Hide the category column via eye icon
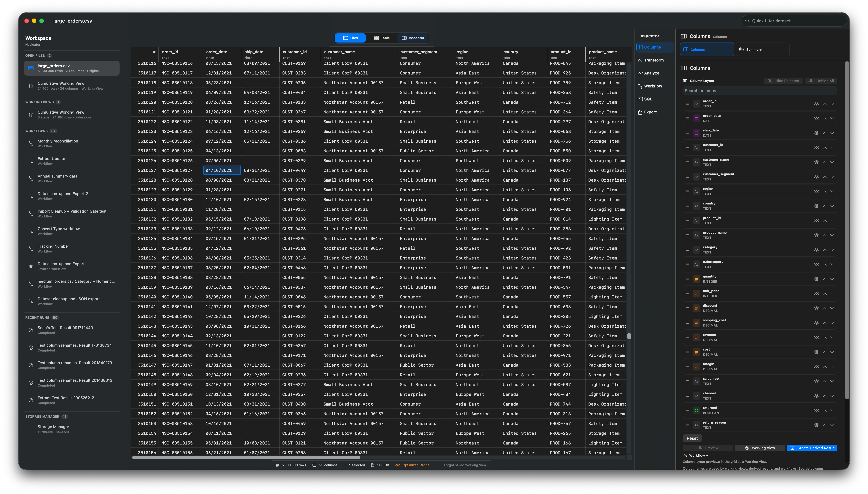The height and width of the screenshot is (494, 868). pyautogui.click(x=816, y=250)
